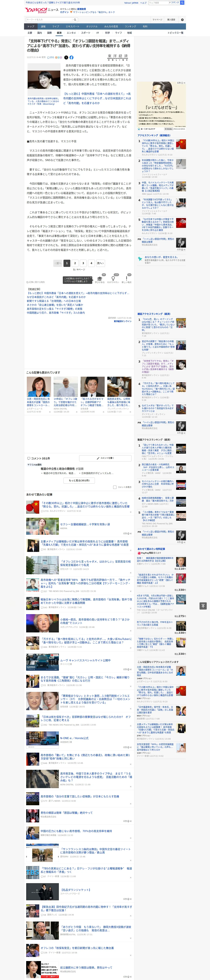Click the keyword search magnifier icon

[x=75, y=20]
